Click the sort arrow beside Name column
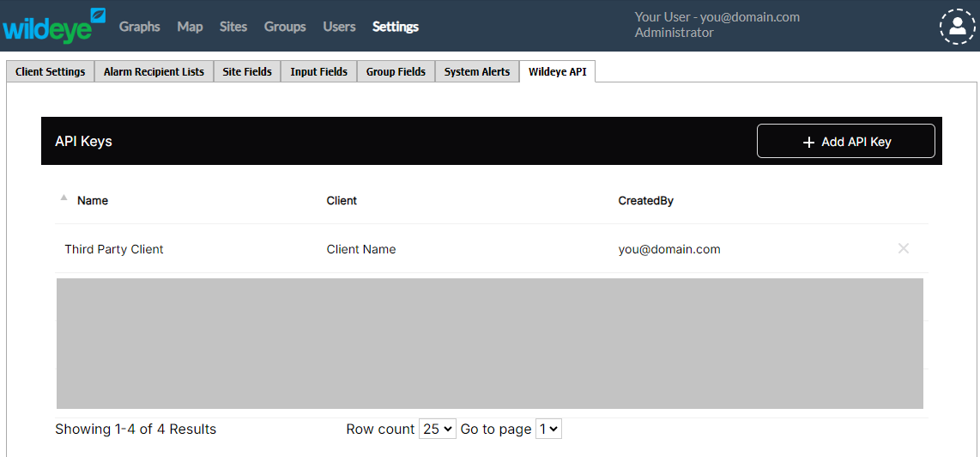The image size is (980, 457). click(x=64, y=198)
